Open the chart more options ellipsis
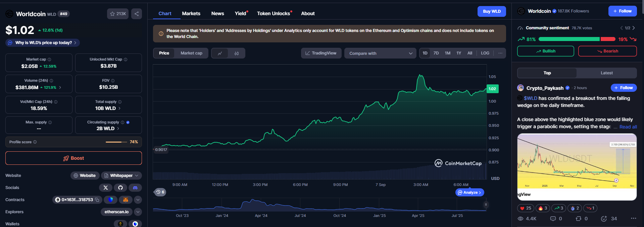The width and height of the screenshot is (644, 227). (500, 53)
